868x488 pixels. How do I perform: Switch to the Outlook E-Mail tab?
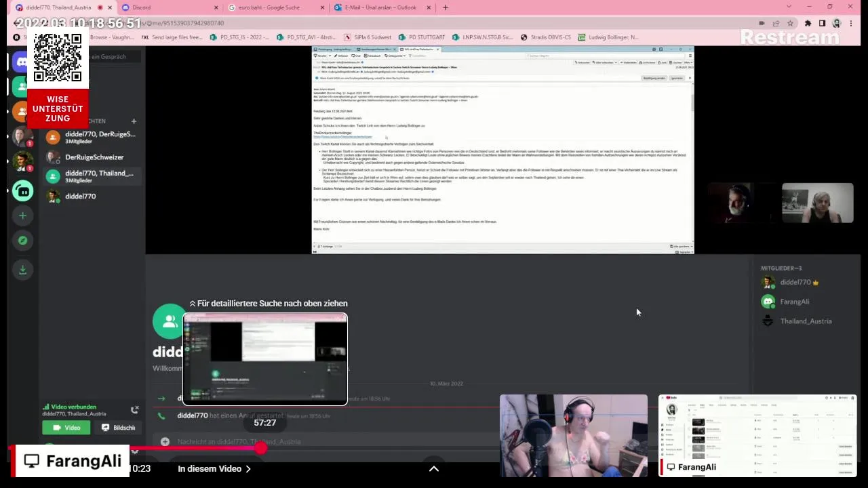tap(382, 7)
